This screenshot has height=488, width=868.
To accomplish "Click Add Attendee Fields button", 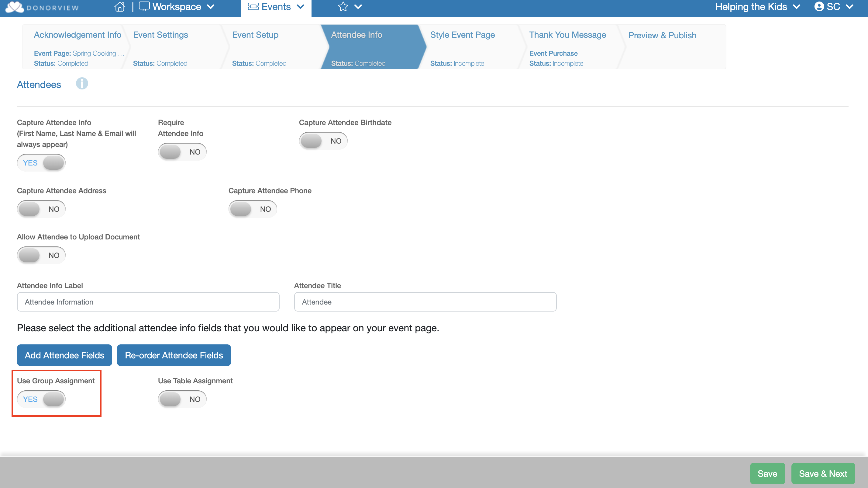I will click(64, 355).
